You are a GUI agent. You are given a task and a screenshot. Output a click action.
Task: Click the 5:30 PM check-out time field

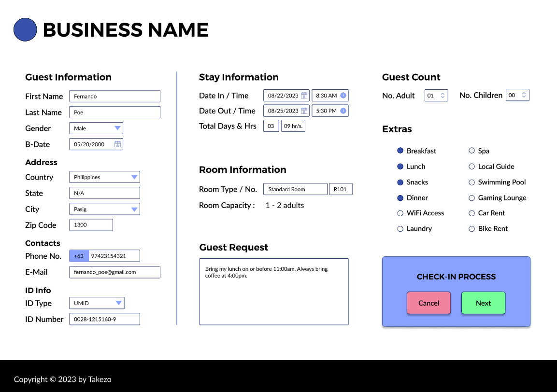point(330,111)
